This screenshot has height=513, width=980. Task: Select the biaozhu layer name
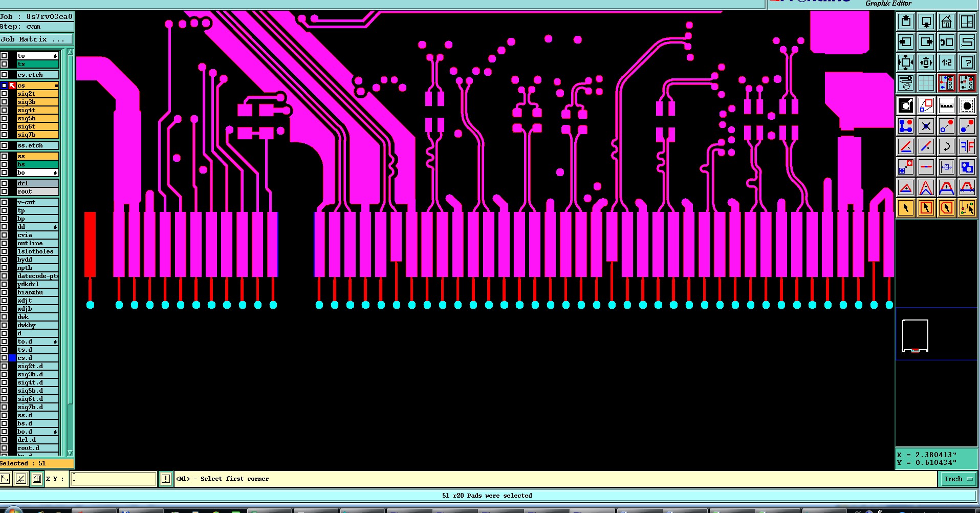[x=37, y=292]
